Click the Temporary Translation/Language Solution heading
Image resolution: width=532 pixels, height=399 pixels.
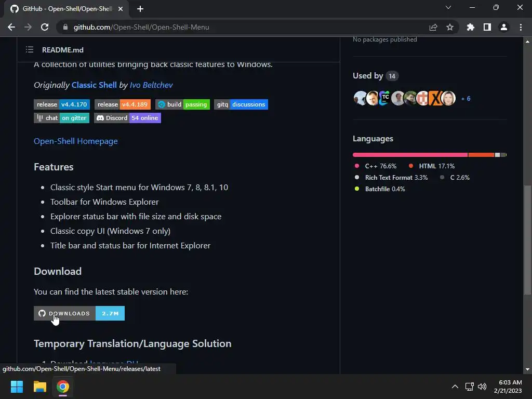coord(132,344)
